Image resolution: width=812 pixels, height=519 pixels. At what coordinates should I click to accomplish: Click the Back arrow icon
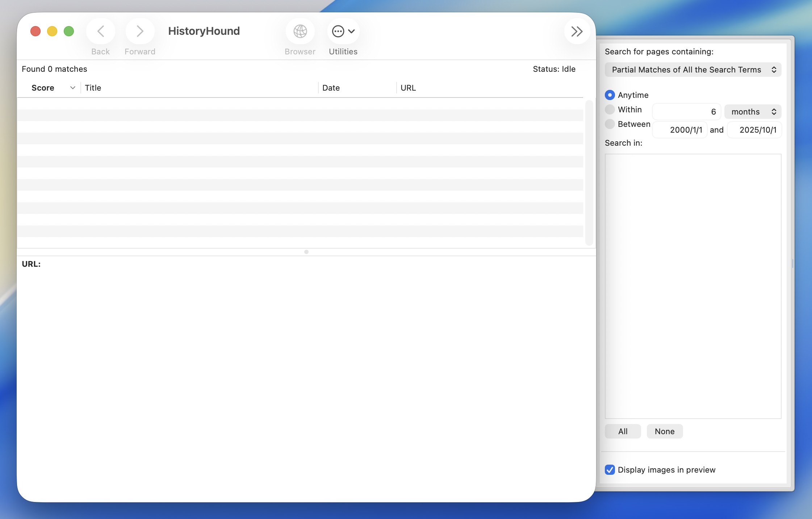[x=101, y=32]
